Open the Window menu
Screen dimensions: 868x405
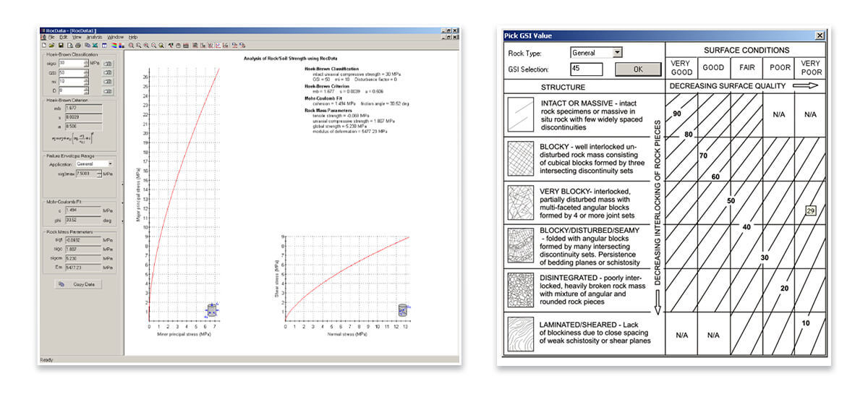(116, 37)
